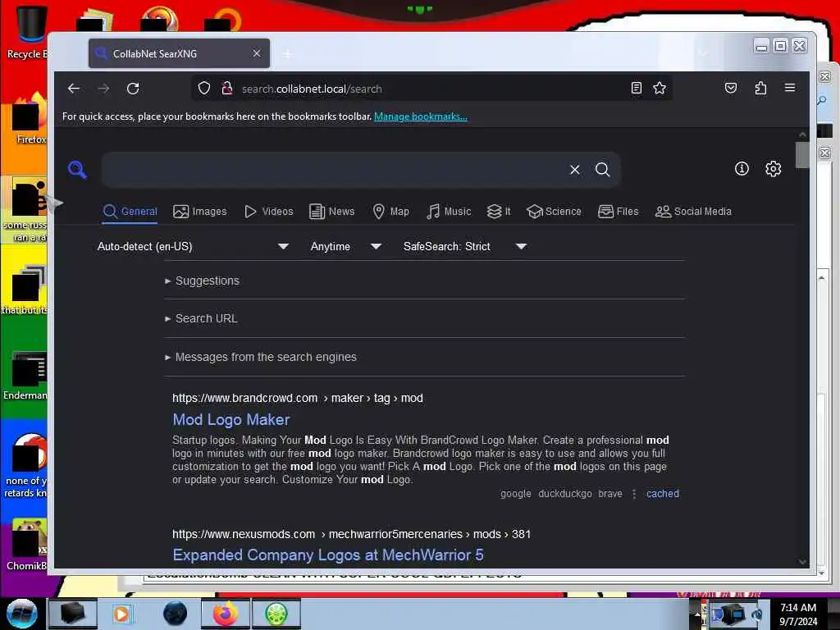Select the ChomikB desktop icon
This screenshot has width=840, height=630.
point(27,544)
